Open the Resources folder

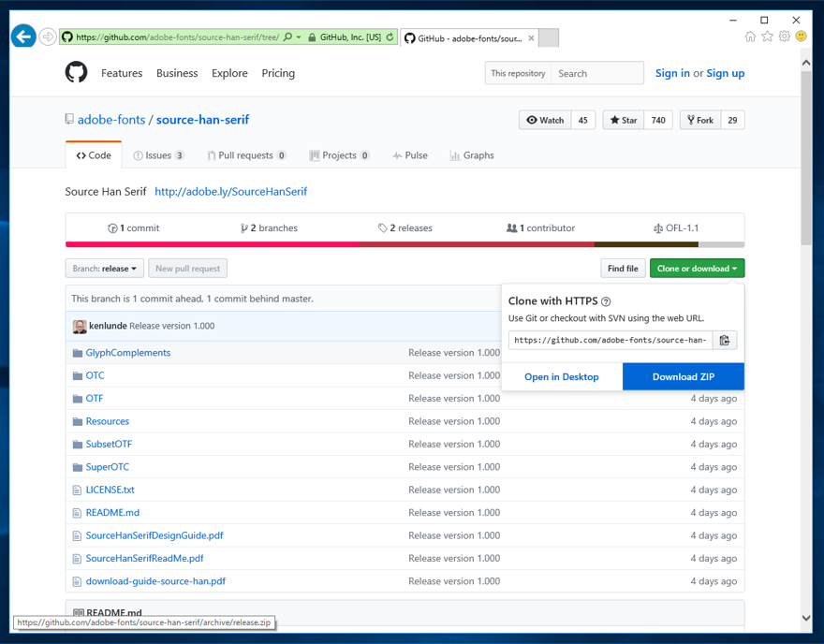107,421
